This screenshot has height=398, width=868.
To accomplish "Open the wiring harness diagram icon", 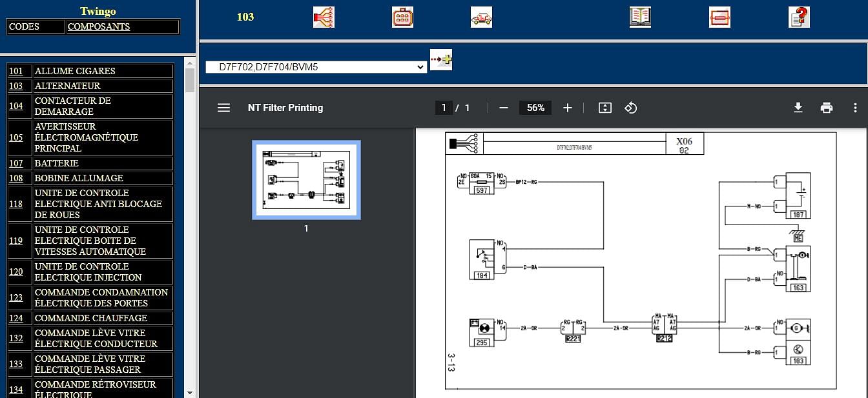I will [x=324, y=17].
